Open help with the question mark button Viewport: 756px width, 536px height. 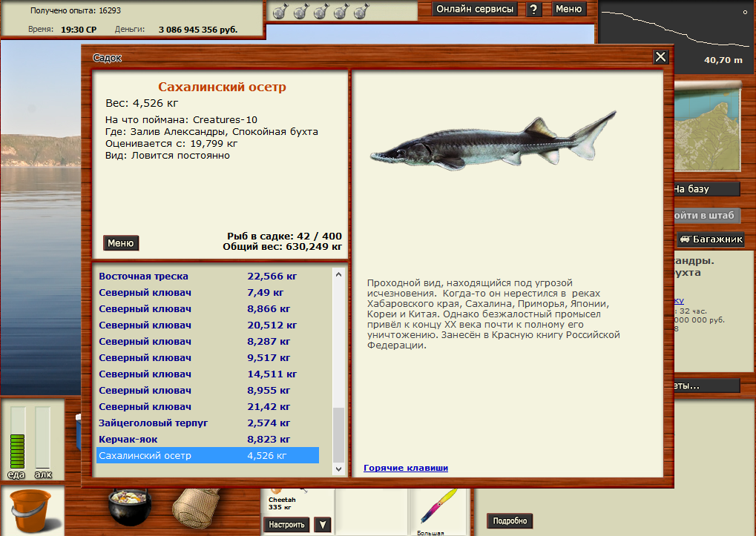pos(533,9)
